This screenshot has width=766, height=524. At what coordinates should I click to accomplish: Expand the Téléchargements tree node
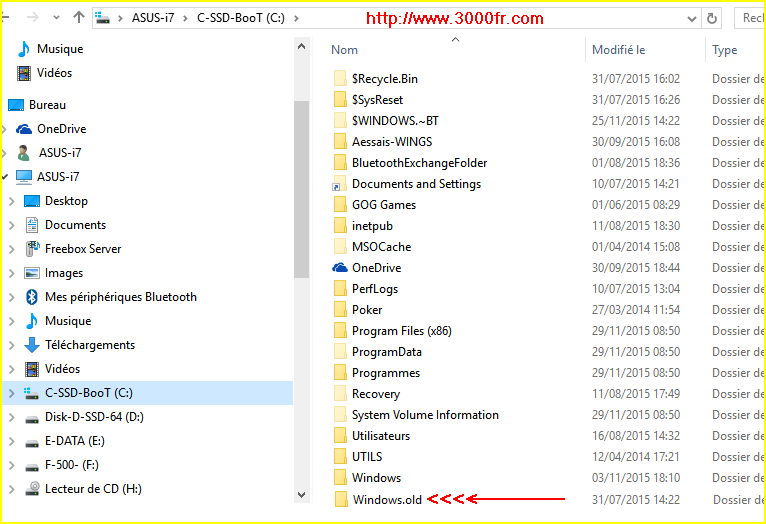[12, 345]
